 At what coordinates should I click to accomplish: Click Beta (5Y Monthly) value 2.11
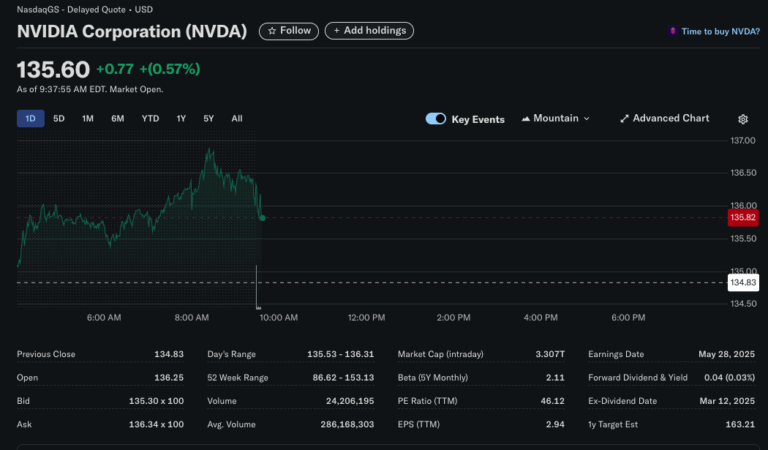(x=555, y=378)
